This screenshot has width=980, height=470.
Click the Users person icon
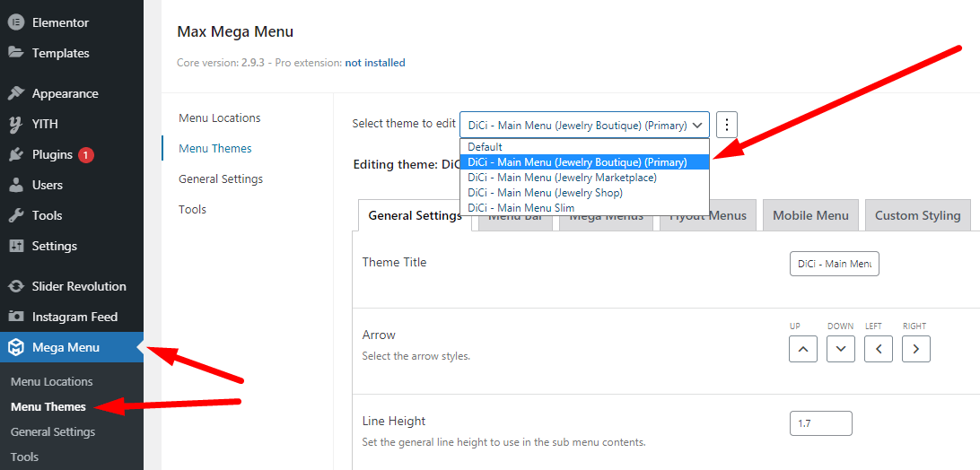tap(15, 185)
